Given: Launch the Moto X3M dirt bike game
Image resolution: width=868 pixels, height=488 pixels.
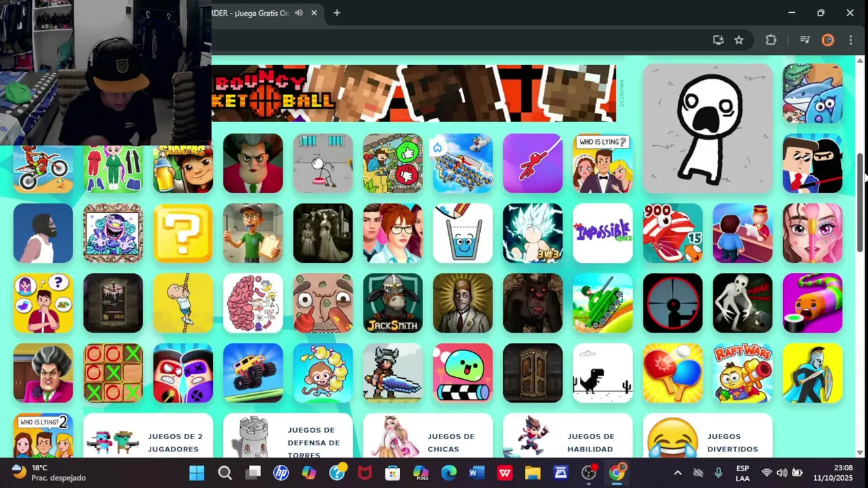Looking at the screenshot, I should pos(43,169).
